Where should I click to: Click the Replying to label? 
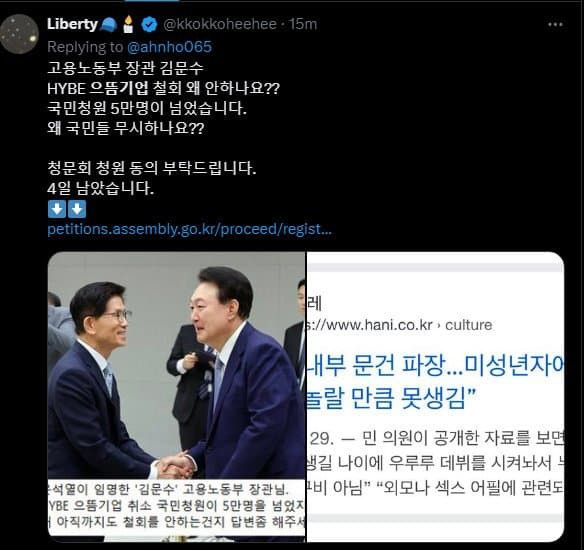point(85,47)
